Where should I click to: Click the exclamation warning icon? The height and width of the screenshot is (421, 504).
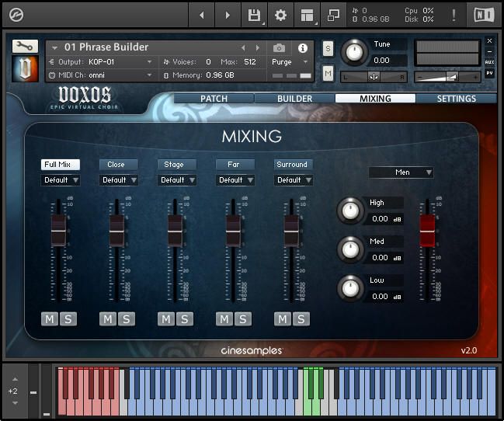pos(454,15)
